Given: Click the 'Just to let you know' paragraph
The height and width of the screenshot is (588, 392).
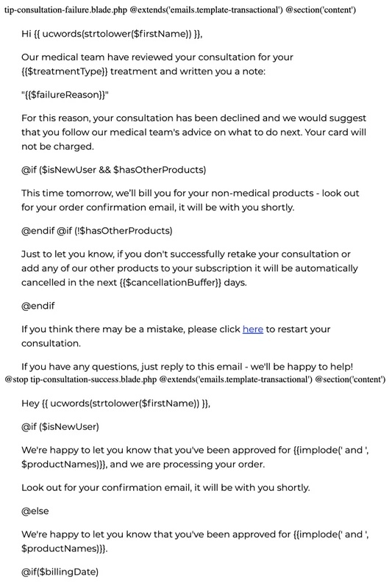Looking at the screenshot, I should click(190, 268).
